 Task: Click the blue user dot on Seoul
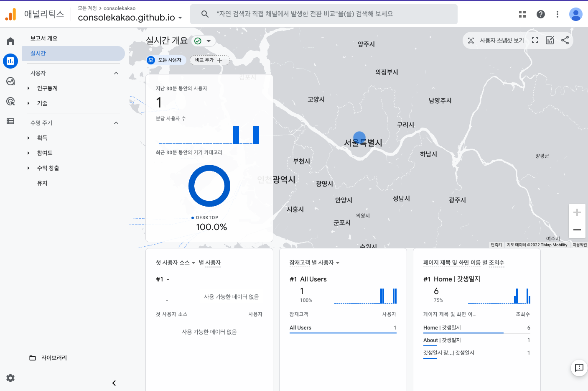click(359, 138)
